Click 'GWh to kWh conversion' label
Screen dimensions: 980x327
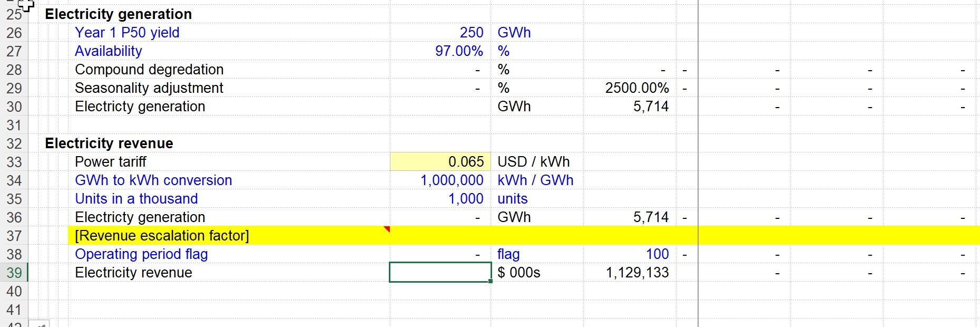153,180
